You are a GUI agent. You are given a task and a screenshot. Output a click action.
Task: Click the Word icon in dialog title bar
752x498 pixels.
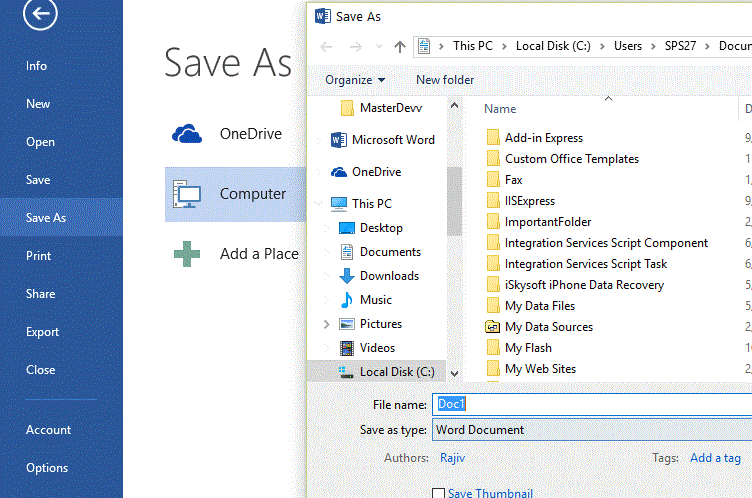pos(323,16)
